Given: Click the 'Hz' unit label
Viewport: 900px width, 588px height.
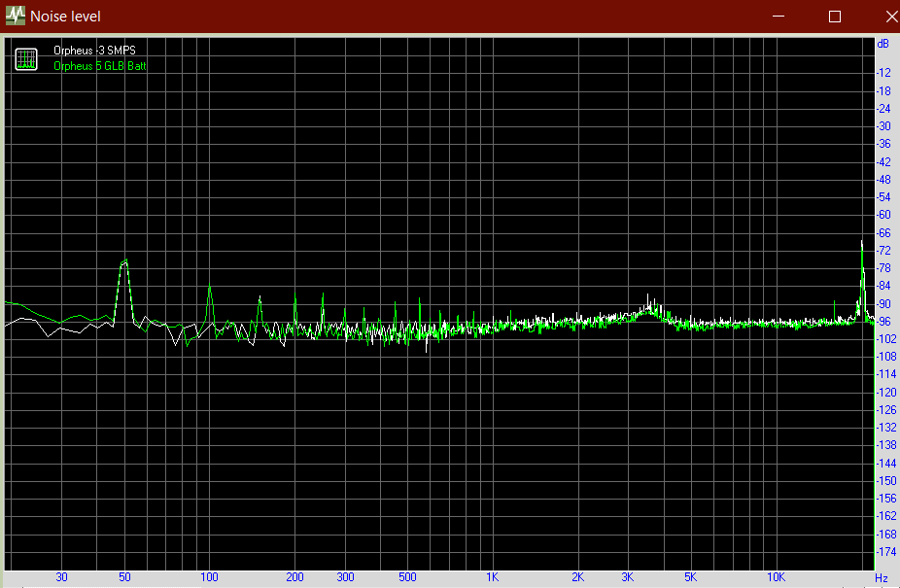Looking at the screenshot, I should point(882,577).
